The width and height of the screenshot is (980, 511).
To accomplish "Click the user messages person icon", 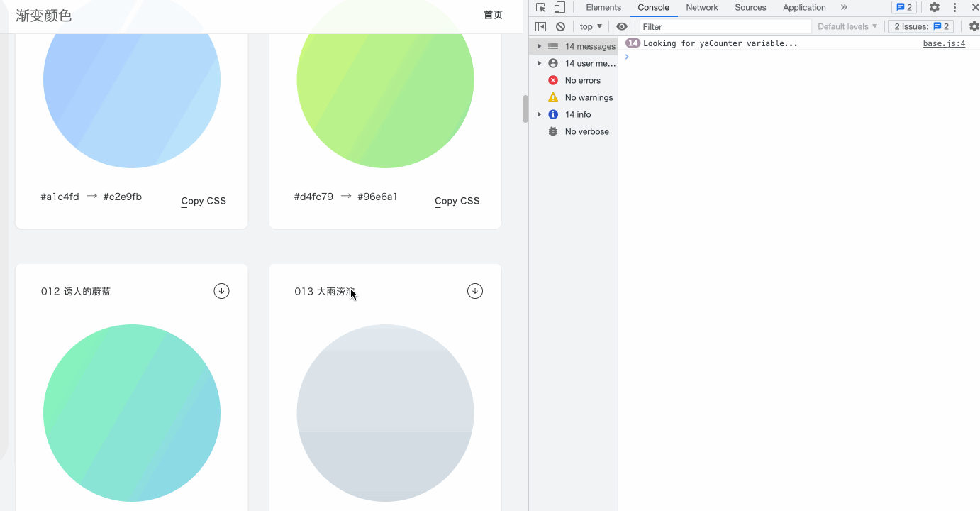I will (553, 63).
